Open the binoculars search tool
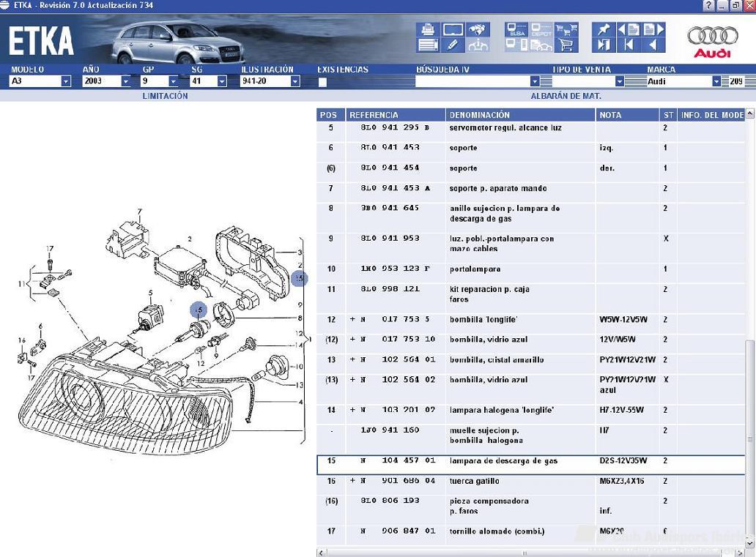 pyautogui.click(x=478, y=30)
